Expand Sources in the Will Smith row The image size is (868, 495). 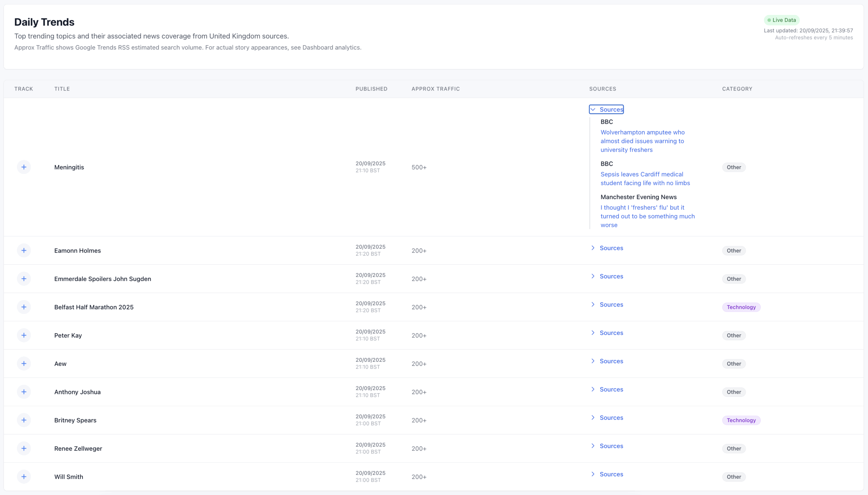(607, 474)
